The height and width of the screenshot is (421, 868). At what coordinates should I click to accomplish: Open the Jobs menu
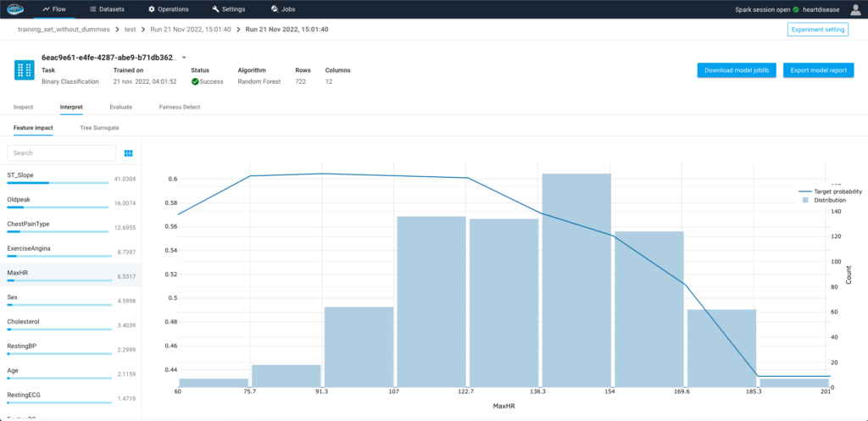[283, 9]
